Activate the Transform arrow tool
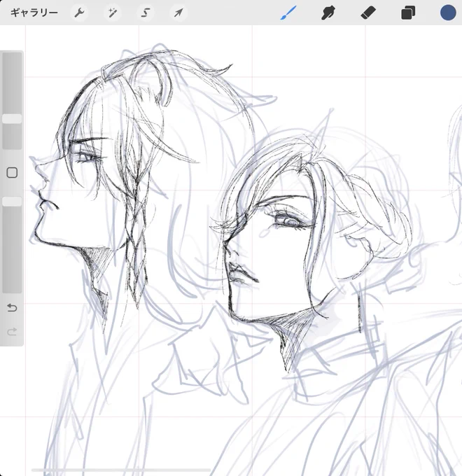 pos(178,13)
